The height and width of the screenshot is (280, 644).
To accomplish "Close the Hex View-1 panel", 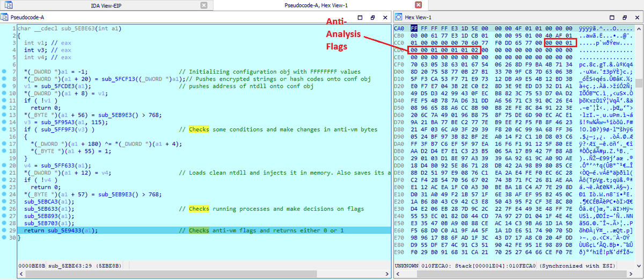I will coord(636,17).
